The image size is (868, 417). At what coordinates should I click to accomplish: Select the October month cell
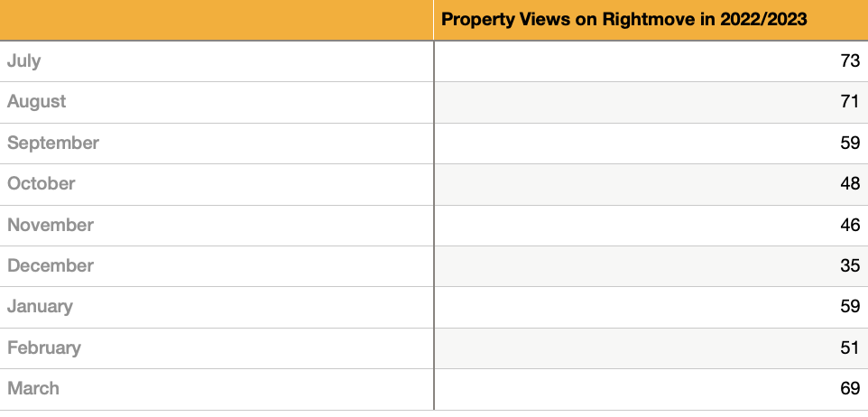[42, 183]
